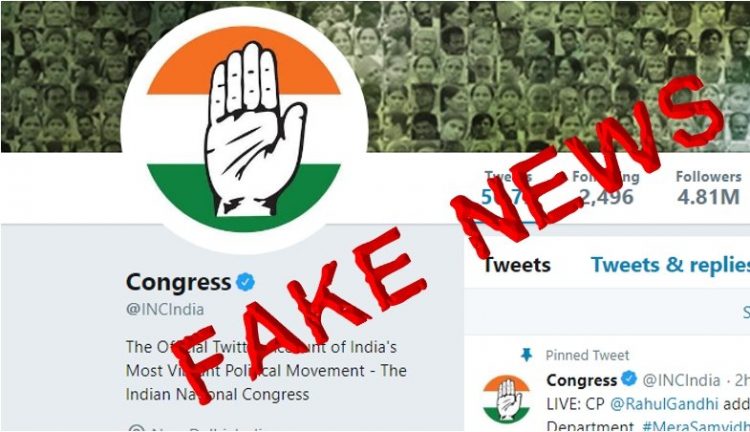Image resolution: width=750 pixels, height=432 pixels.
Task: Open the large Congress hand-symbol profile picture
Action: pyautogui.click(x=244, y=129)
